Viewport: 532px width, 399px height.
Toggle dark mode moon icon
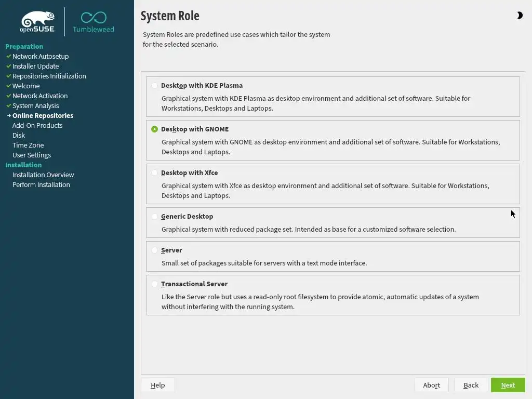(520, 16)
